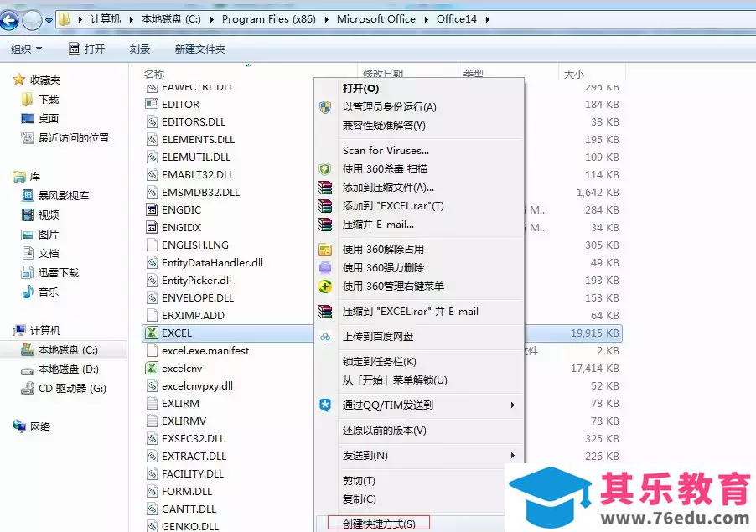756x532 pixels.
Task: Expand 通过QQ/TIM发送到 submenu arrow
Action: [512, 405]
